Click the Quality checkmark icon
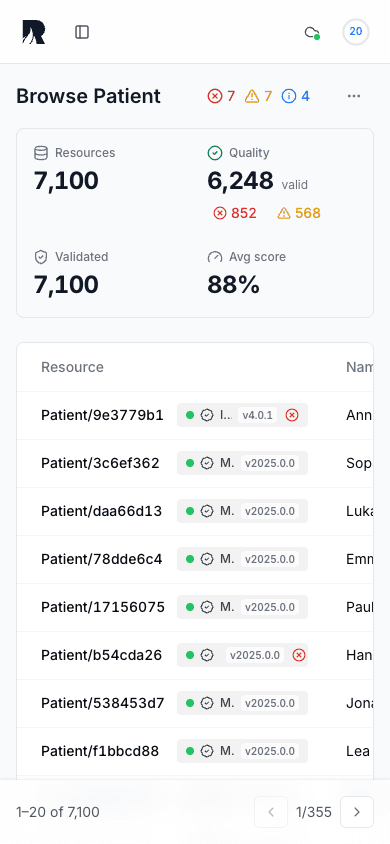Screen dimensions: 390x844 (215, 153)
